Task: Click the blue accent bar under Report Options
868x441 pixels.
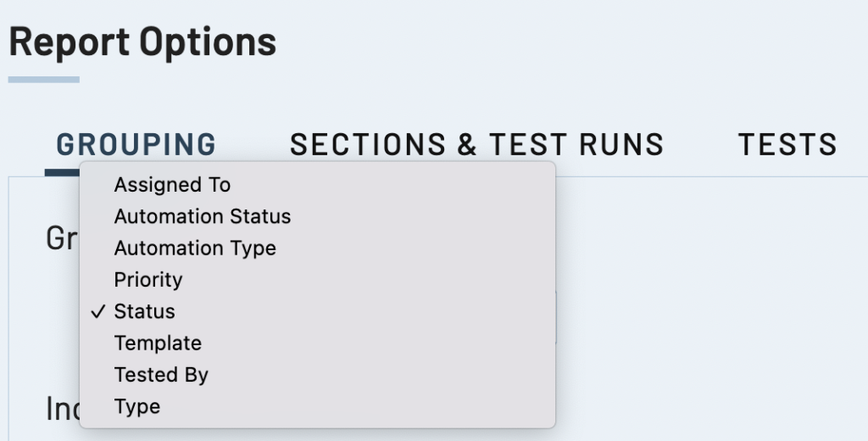Action: point(44,80)
